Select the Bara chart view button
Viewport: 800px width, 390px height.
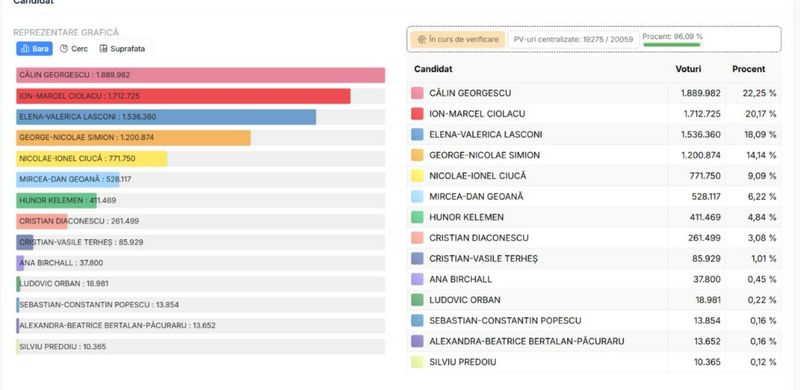34,48
